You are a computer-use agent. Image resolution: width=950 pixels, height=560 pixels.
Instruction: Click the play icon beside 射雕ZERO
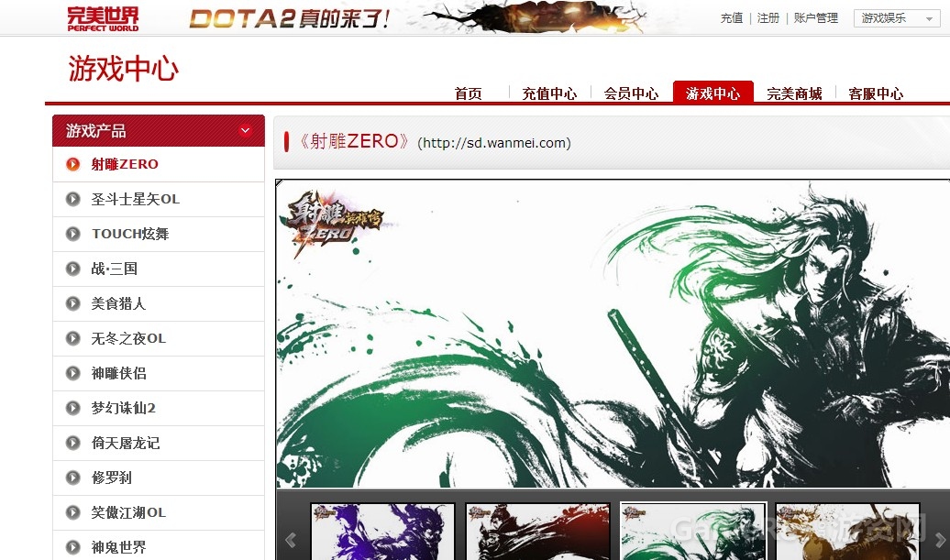click(x=72, y=164)
